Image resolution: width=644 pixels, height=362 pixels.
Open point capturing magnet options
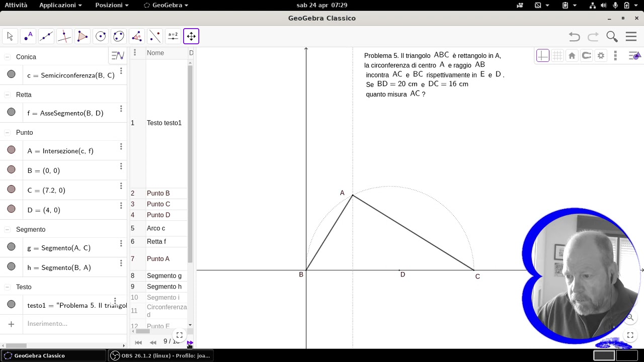point(587,56)
